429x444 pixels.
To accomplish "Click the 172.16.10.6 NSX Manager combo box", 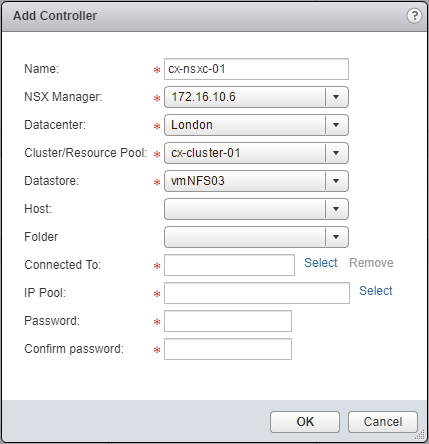I will click(x=256, y=97).
